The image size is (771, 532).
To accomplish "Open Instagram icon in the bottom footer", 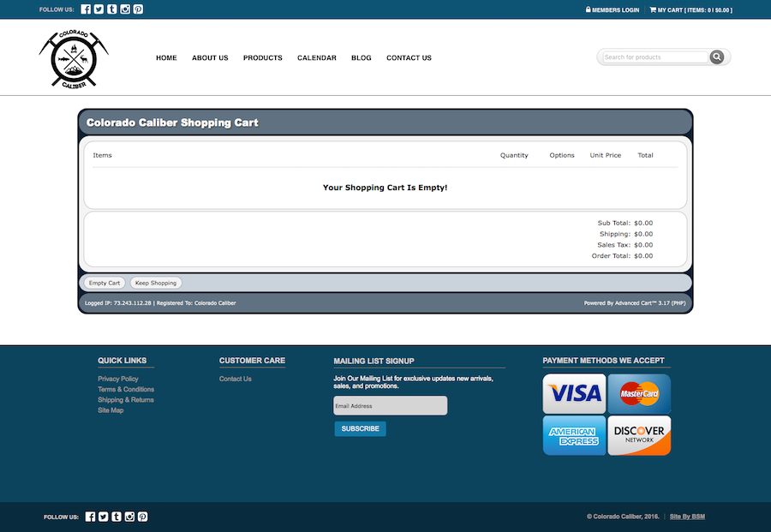I will point(130,517).
